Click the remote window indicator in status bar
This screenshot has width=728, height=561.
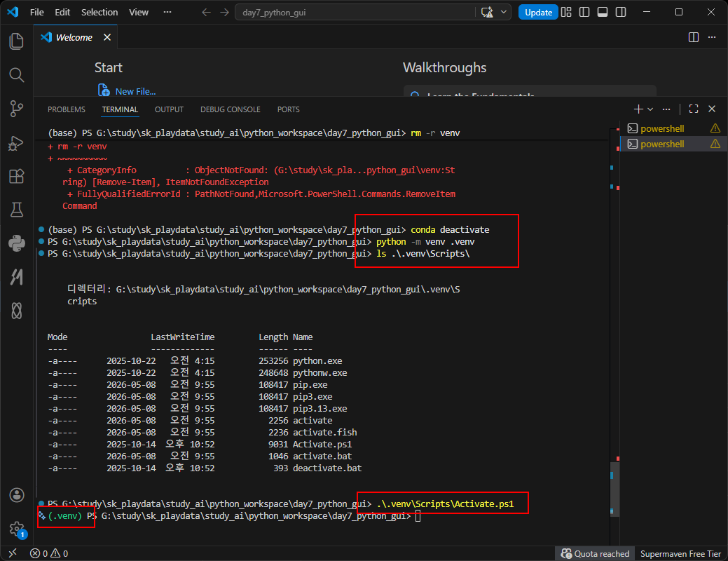click(13, 553)
